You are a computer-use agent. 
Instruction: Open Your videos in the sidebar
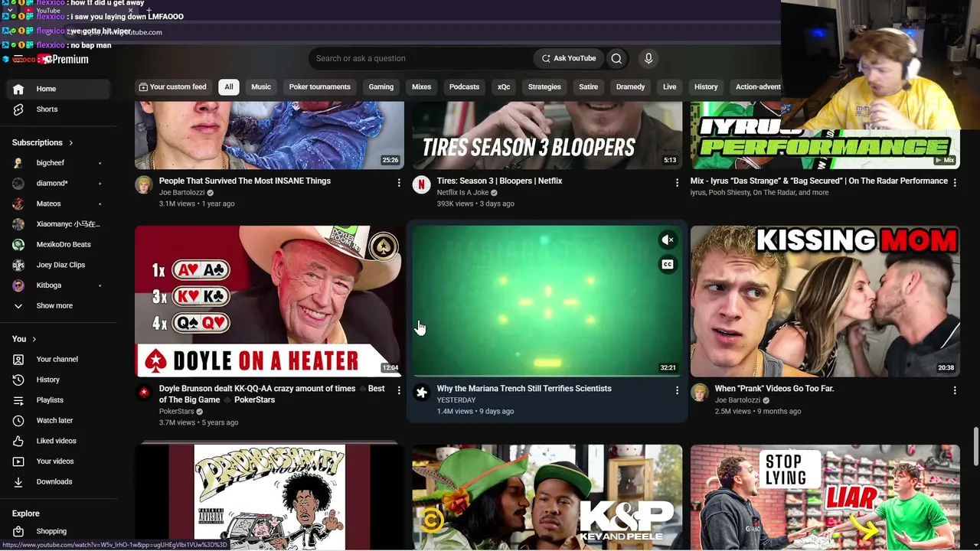pyautogui.click(x=59, y=461)
